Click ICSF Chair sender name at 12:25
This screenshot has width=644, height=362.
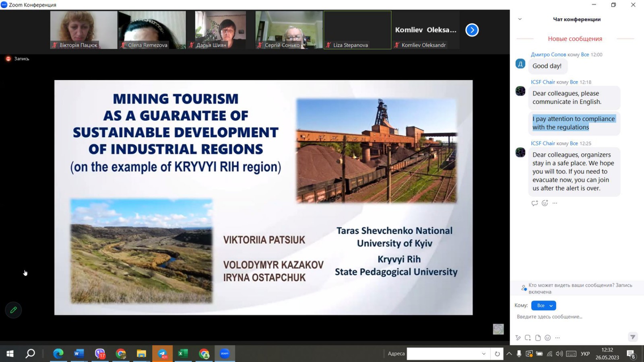pos(543,143)
